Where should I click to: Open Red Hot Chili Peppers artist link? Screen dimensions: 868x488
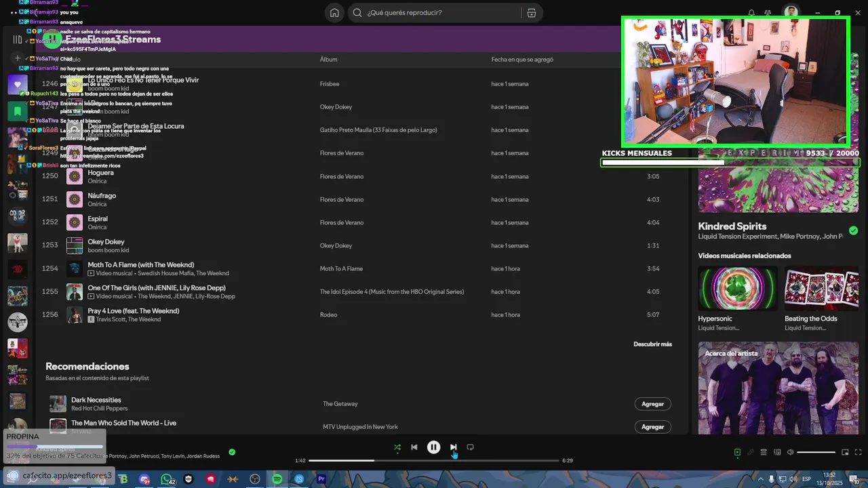100,409
